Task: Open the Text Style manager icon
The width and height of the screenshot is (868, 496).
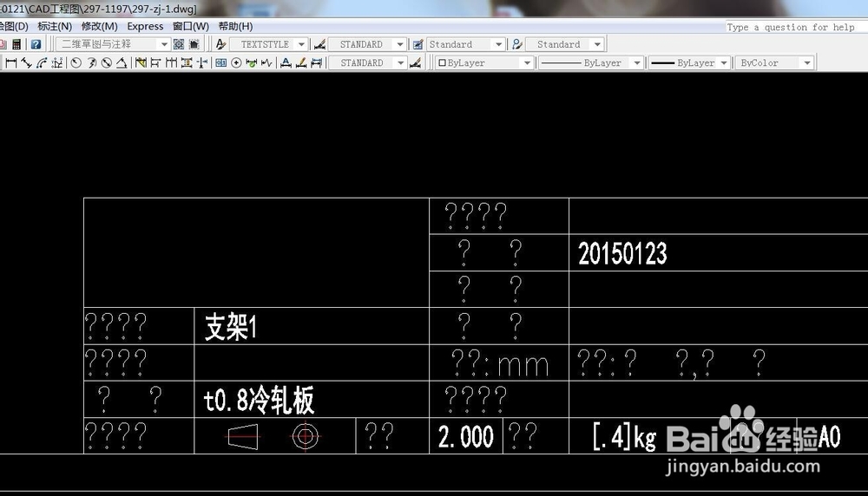Action: click(220, 44)
